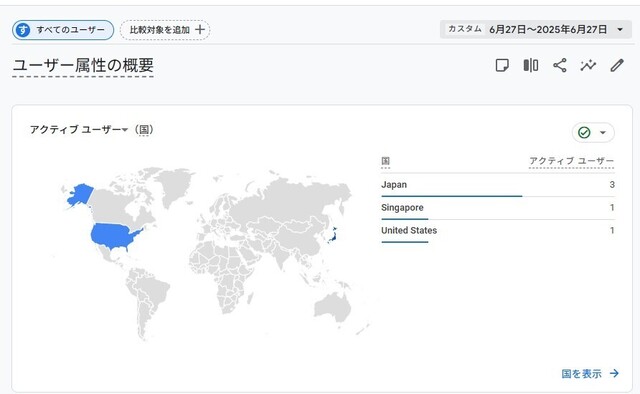
Task: Select the United States row
Action: pos(498,231)
